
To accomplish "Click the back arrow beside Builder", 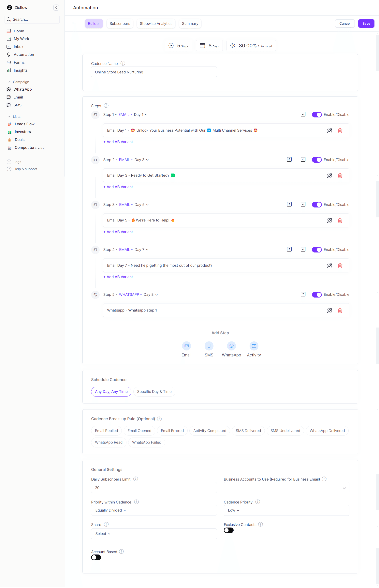I will (x=74, y=23).
